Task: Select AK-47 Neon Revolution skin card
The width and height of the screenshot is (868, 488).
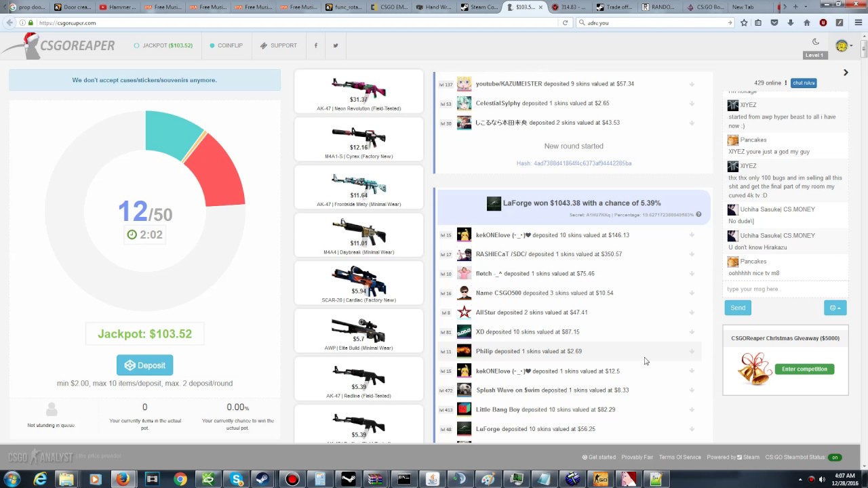Action: click(x=359, y=91)
